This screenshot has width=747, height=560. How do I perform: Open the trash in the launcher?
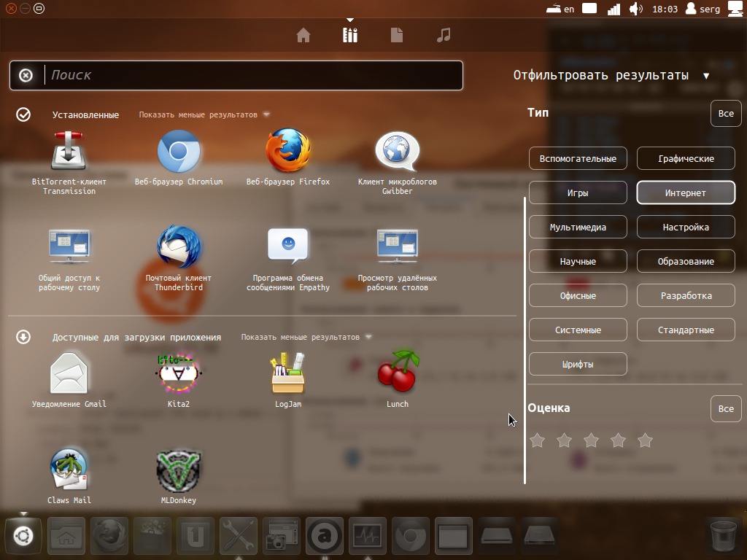[723, 536]
